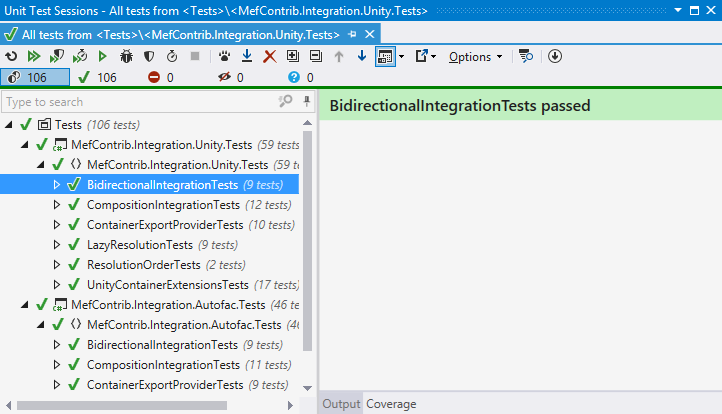Go to next item with blue down arrow
722x414 pixels.
(362, 56)
